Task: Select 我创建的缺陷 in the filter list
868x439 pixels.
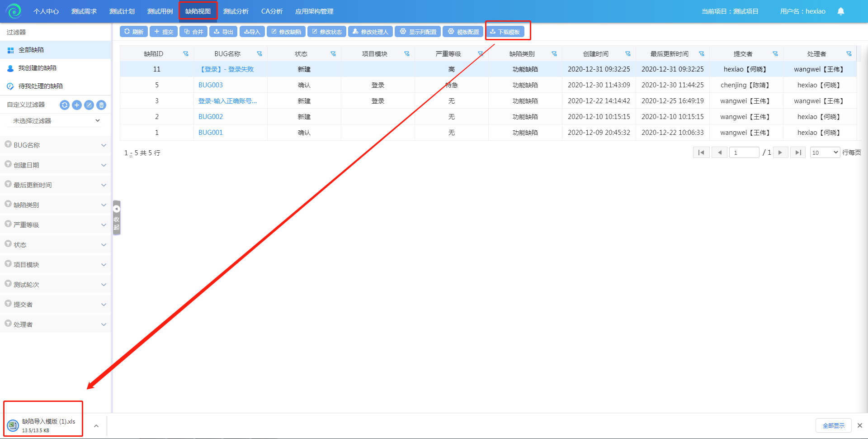Action: pos(38,68)
